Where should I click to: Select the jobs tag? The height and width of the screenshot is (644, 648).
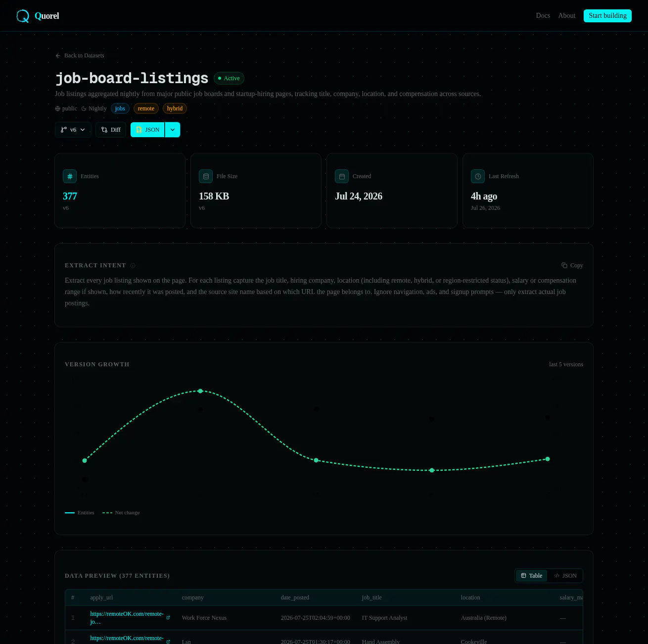pyautogui.click(x=120, y=108)
